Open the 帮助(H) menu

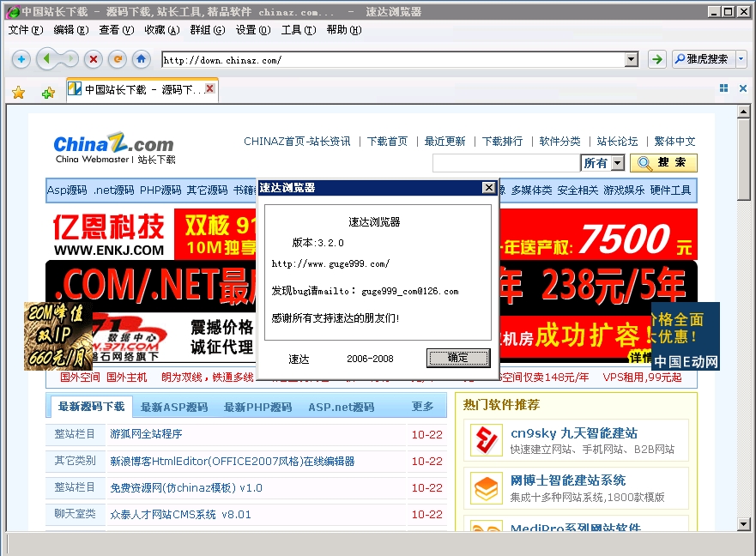[x=344, y=30]
